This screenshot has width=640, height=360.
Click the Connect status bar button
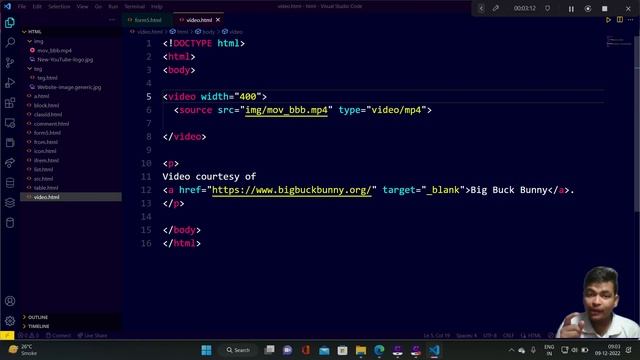(x=58, y=336)
